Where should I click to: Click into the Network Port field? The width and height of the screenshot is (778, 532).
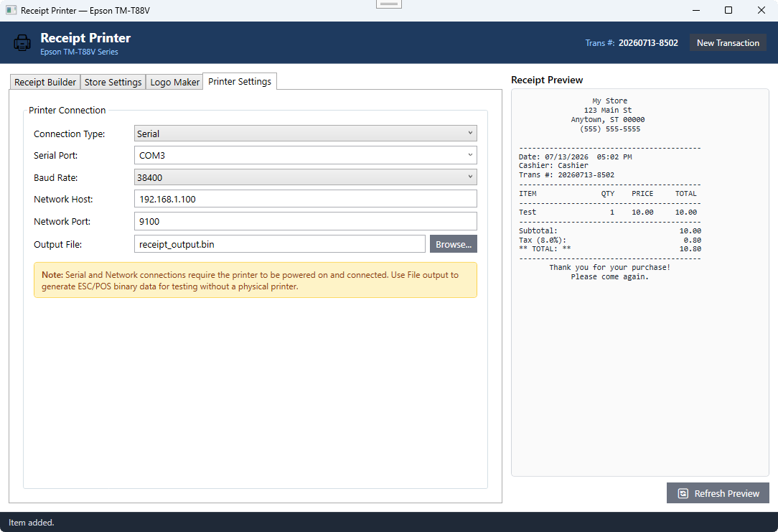305,221
